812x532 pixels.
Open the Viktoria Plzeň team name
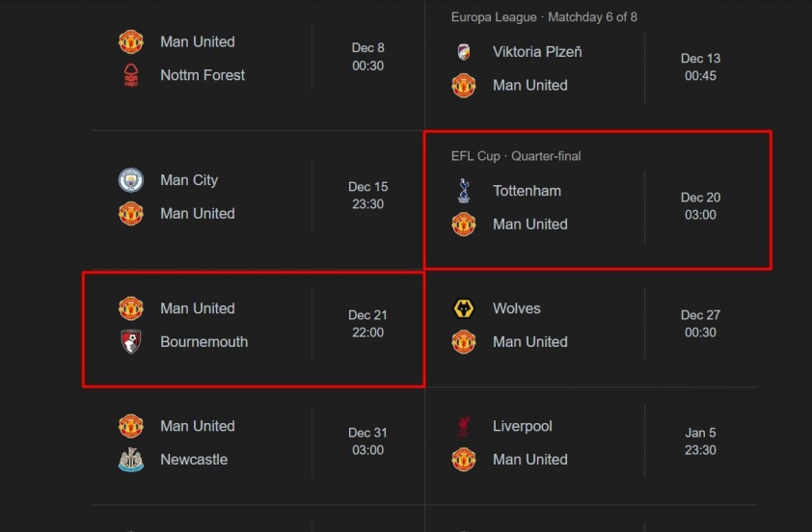click(x=537, y=52)
